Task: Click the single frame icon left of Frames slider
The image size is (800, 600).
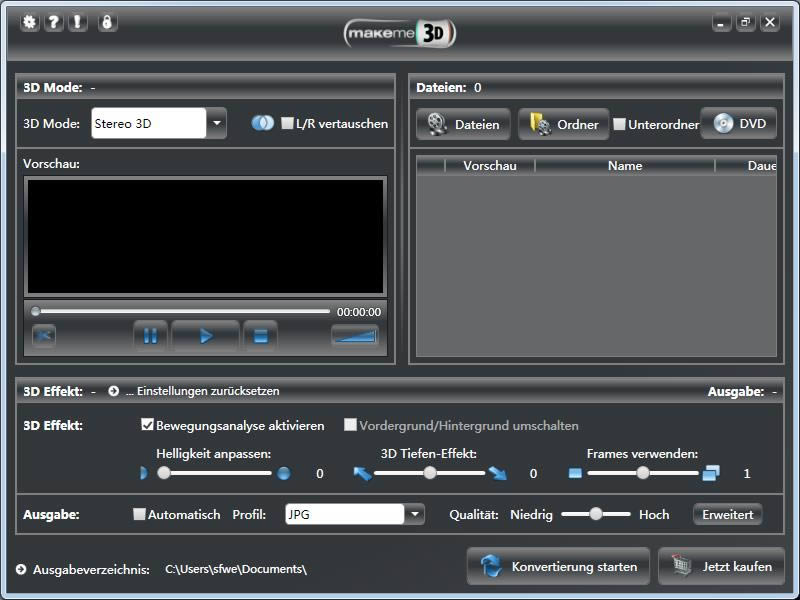Action: pyautogui.click(x=575, y=473)
